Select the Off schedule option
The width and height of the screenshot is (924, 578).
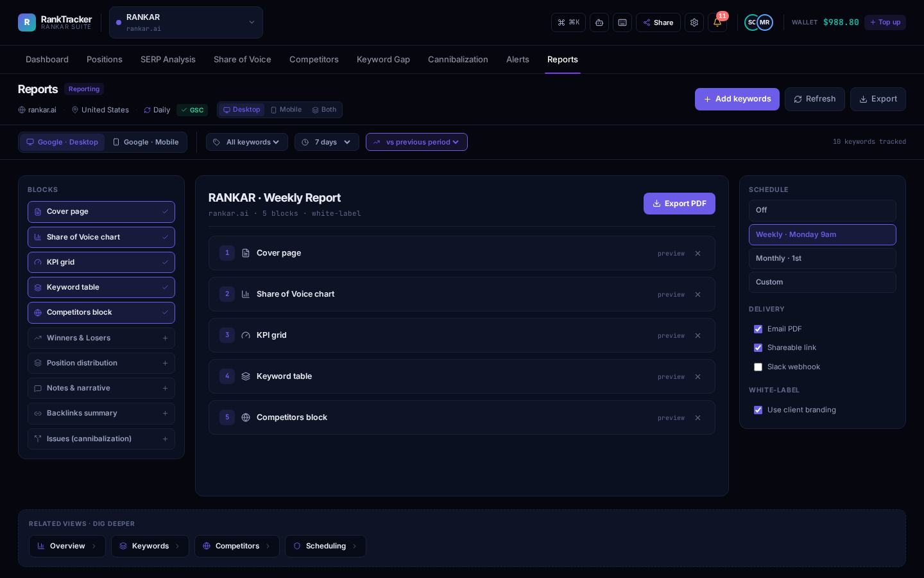(823, 210)
